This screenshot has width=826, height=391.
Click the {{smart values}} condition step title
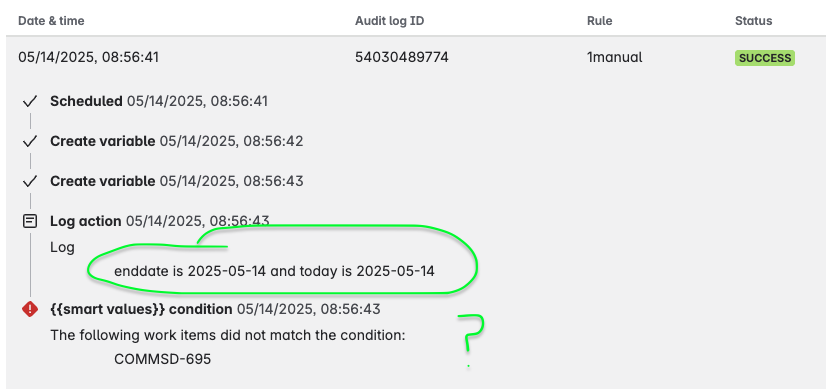[141, 309]
